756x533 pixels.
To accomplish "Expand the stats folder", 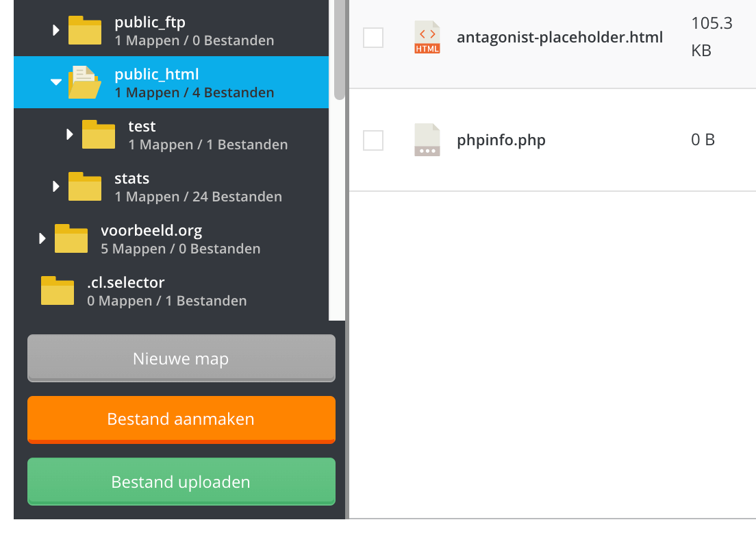I will [x=55, y=185].
